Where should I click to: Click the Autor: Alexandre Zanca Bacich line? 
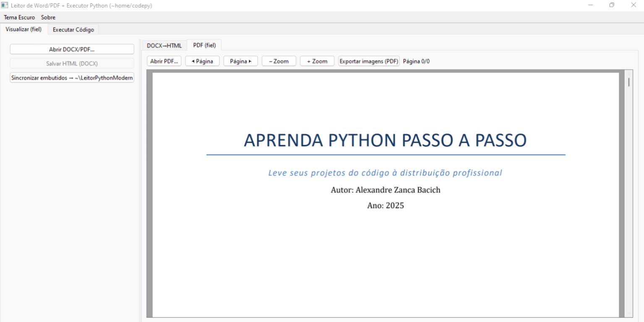[x=385, y=190]
